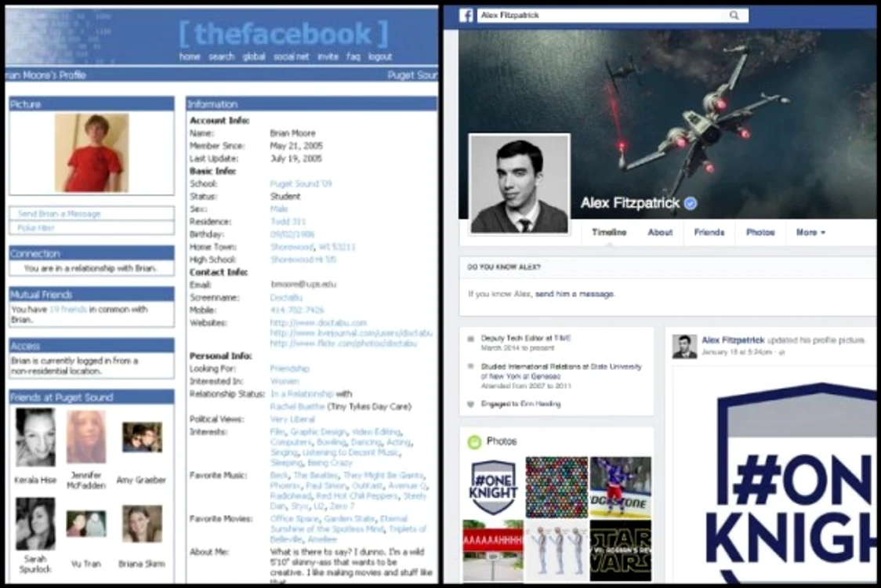881x588 pixels.
Task: Click the briefcase icon beside Deputy Tech Editor
Action: pyautogui.click(x=471, y=339)
